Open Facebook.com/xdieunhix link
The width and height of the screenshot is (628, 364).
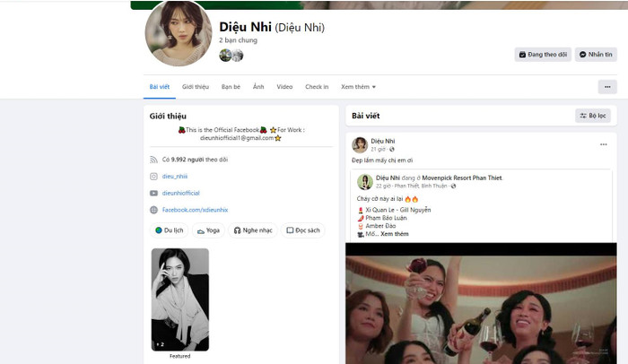click(x=195, y=210)
